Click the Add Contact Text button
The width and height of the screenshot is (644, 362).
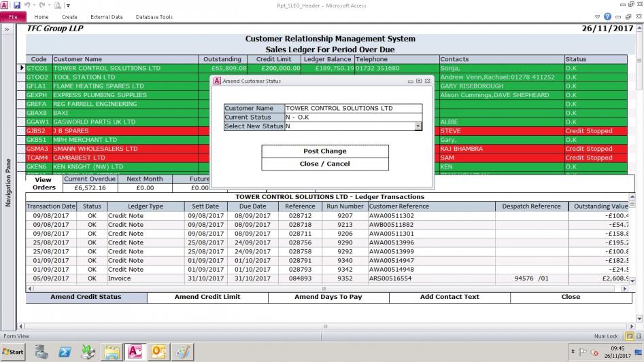coord(450,297)
